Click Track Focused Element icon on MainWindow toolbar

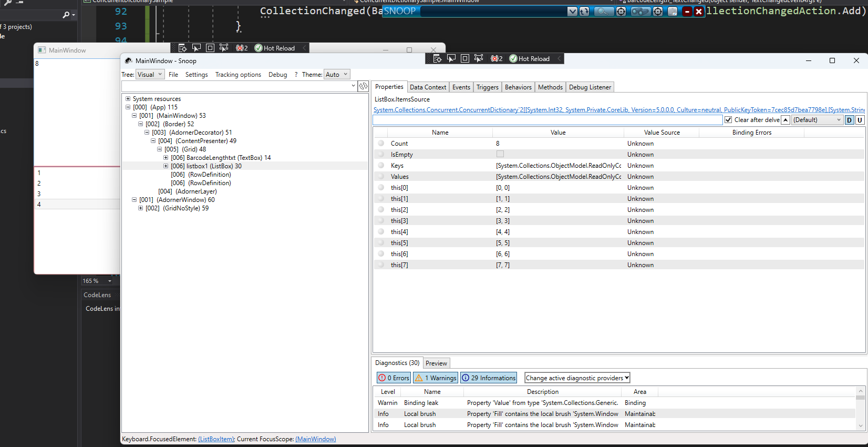pos(224,48)
